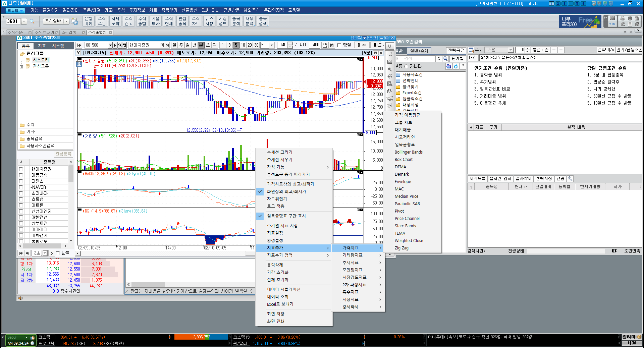644x348 pixels.
Task: Open the stock code 001500 dropdown
Action: 110,45
